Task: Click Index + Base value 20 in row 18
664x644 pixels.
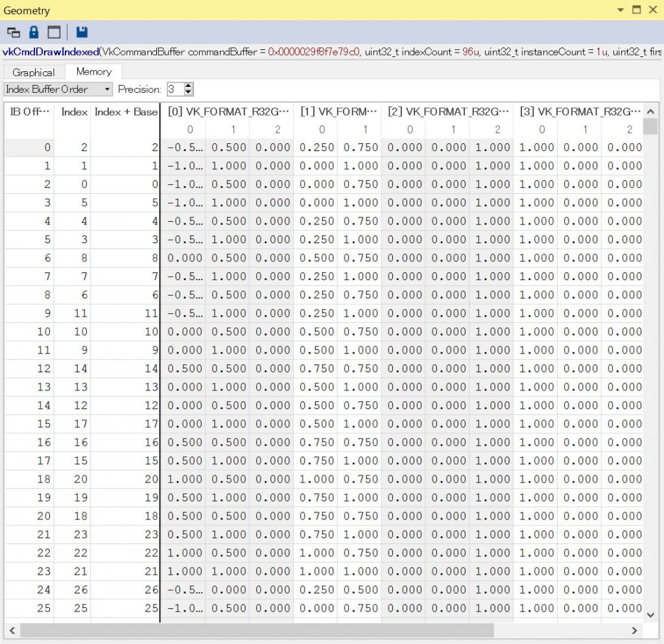Action: point(125,479)
